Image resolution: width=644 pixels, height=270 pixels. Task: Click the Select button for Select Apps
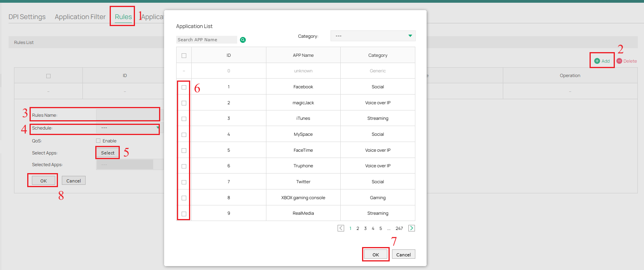tap(108, 153)
